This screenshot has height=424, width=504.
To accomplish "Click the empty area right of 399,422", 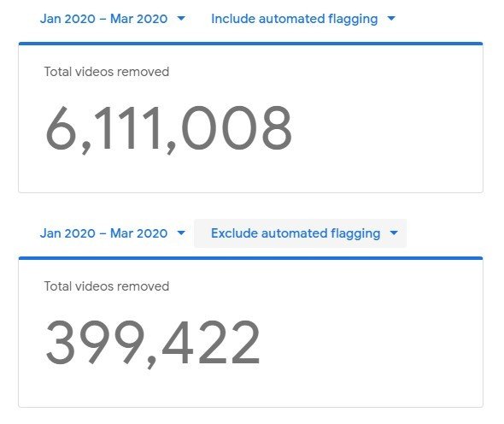I will [x=370, y=344].
